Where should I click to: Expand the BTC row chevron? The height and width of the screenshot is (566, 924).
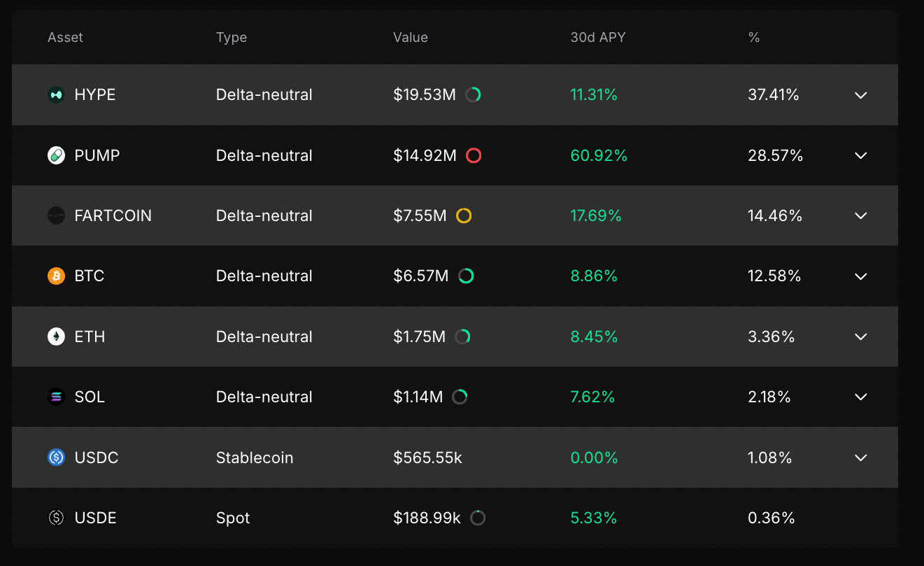click(860, 276)
